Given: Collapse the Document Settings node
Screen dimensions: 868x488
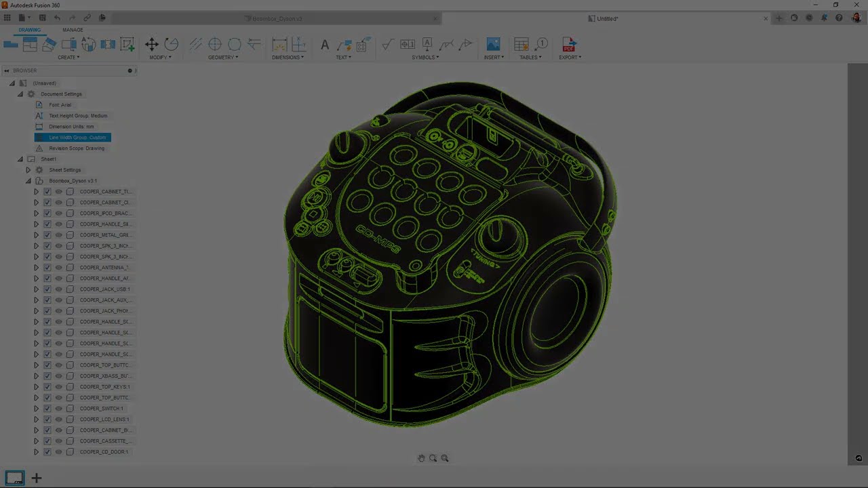Looking at the screenshot, I should click(x=20, y=94).
